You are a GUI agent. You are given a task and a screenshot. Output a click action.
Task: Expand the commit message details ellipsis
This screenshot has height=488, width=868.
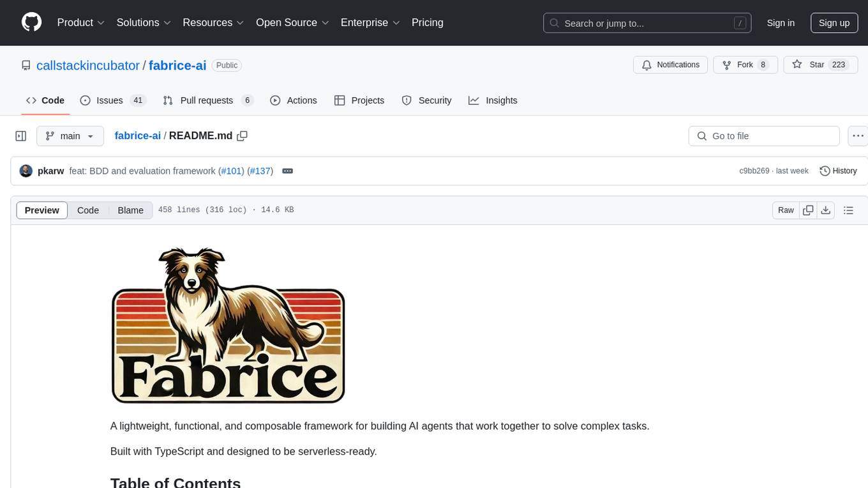coord(288,171)
